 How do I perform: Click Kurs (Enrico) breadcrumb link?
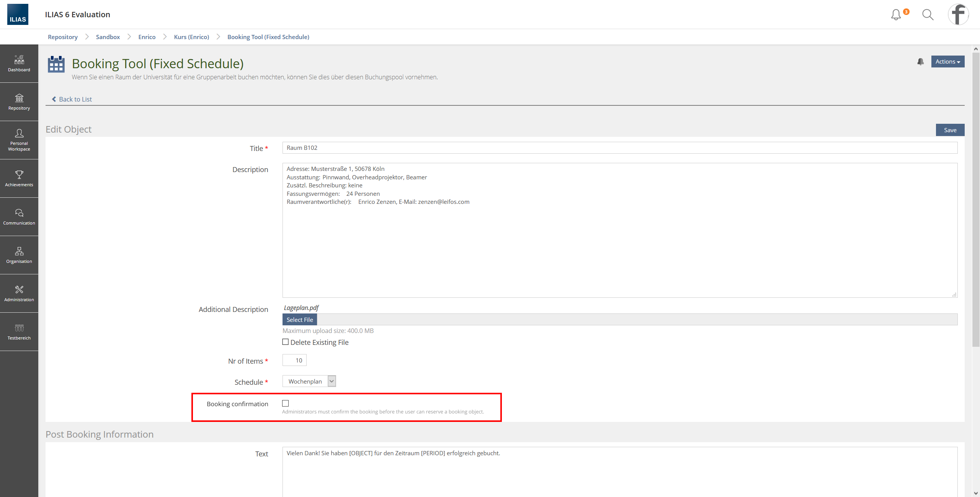click(x=191, y=37)
